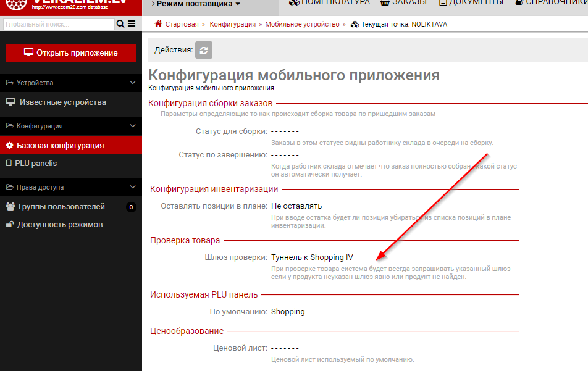Viewport: 588px width, 371px height.
Task: Click the magnifier search icon
Action: [x=120, y=24]
